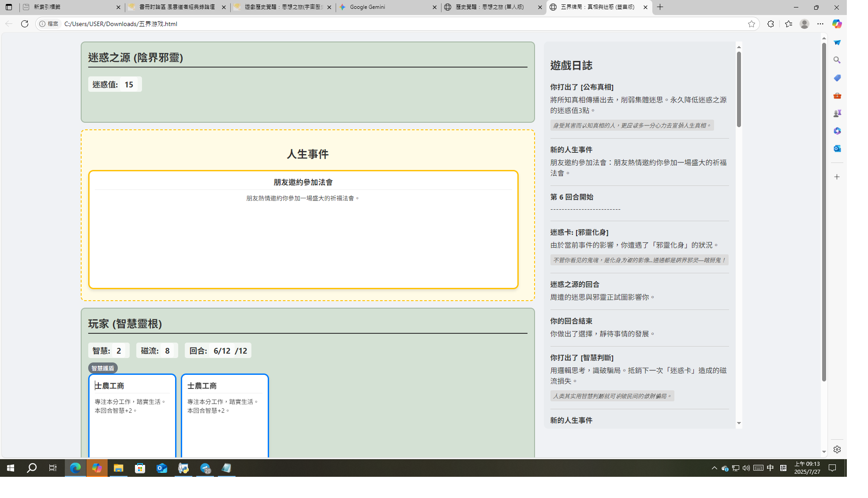Open Games panel via chess icon
Viewport: 868px width, 498px height.
click(837, 113)
